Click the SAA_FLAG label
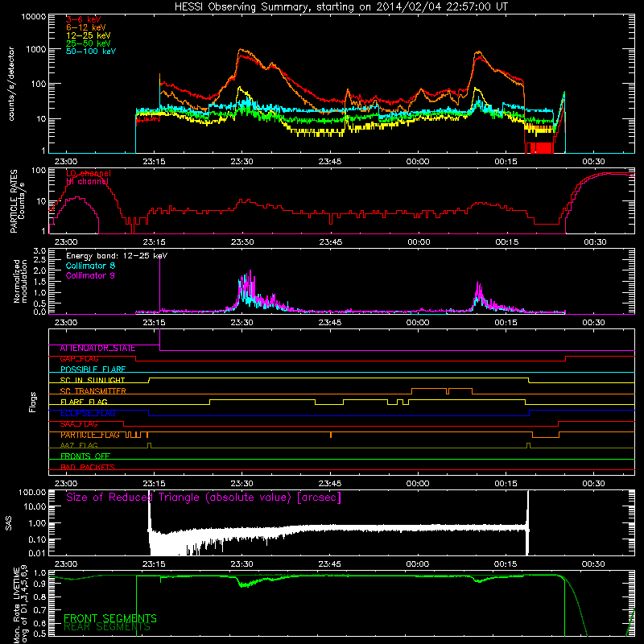 point(79,424)
